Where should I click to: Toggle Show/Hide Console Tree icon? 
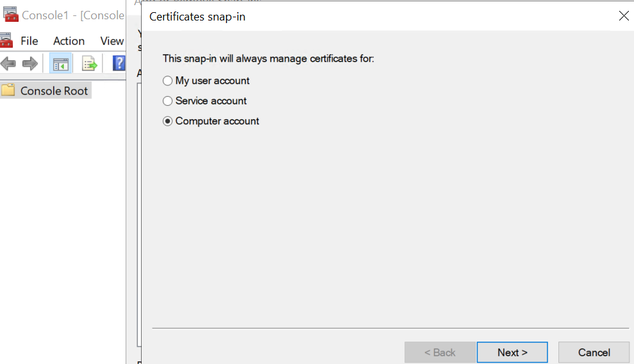pyautogui.click(x=61, y=63)
